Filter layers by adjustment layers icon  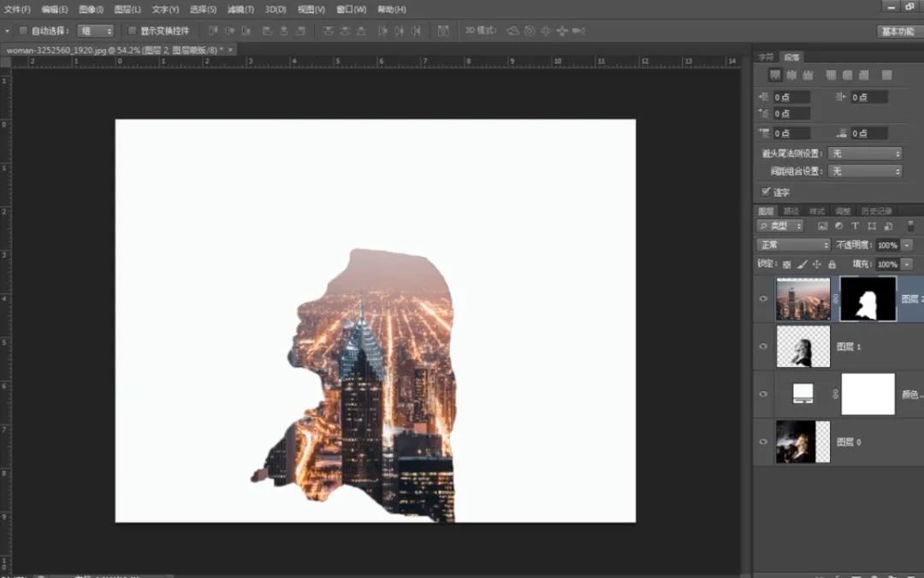pyautogui.click(x=838, y=226)
